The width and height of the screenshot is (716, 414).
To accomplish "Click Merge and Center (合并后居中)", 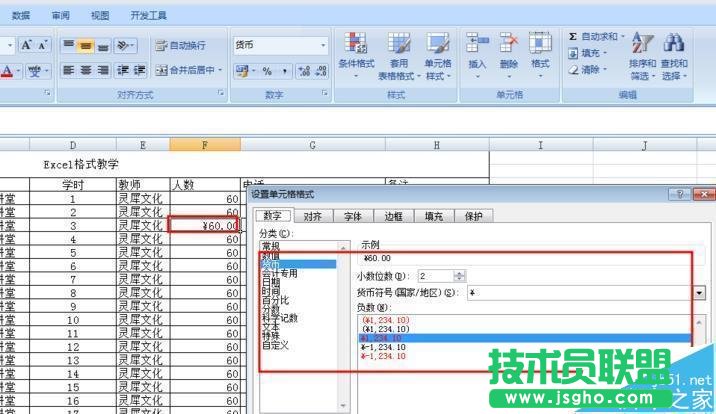I will (188, 70).
